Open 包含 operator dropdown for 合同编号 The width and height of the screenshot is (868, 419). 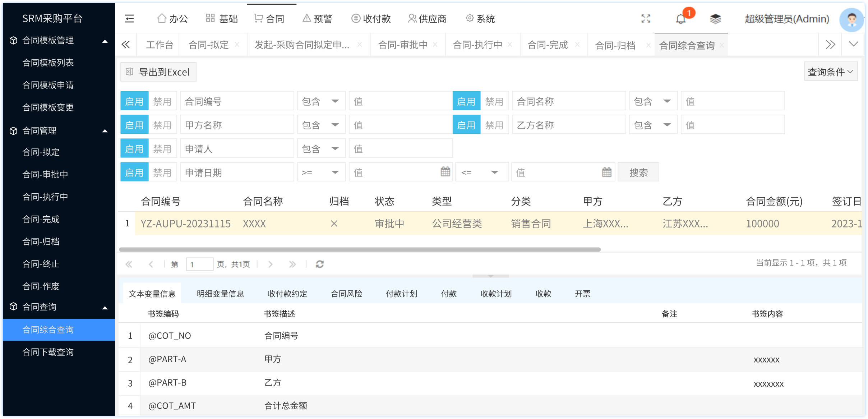(321, 101)
